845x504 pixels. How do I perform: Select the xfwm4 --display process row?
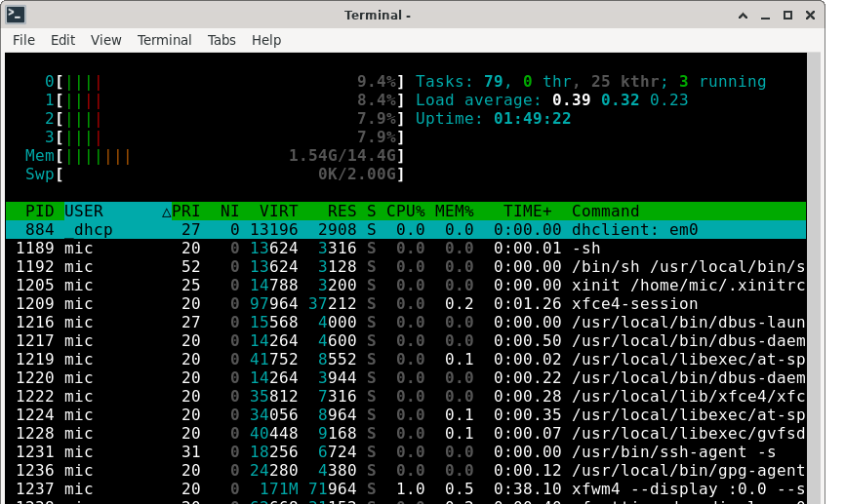point(390,489)
